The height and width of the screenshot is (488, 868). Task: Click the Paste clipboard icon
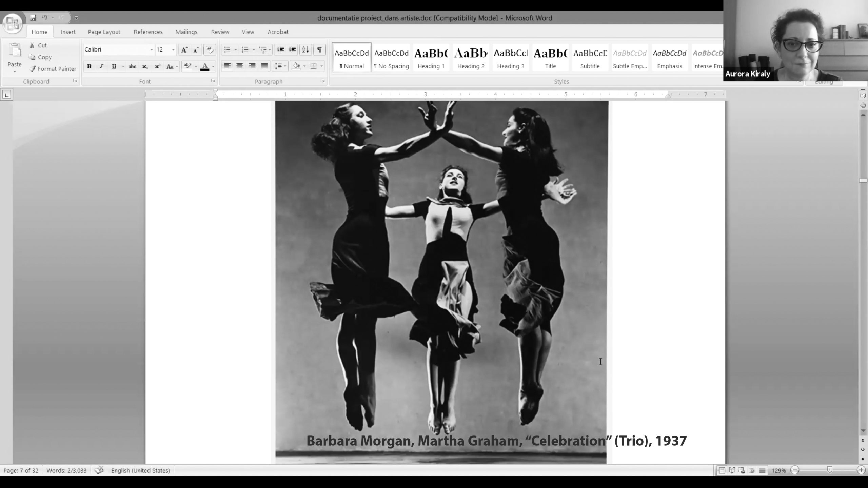(15, 51)
